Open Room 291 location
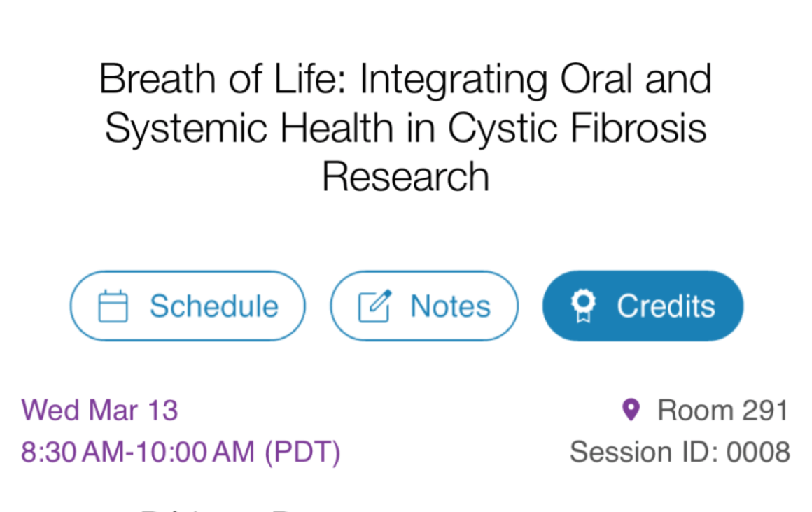The image size is (812, 512). [x=722, y=411]
